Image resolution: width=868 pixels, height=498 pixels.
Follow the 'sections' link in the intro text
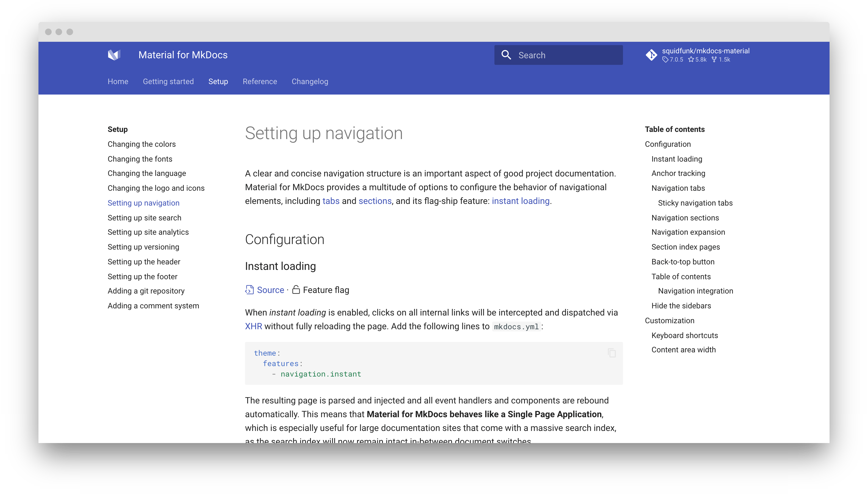pos(375,201)
